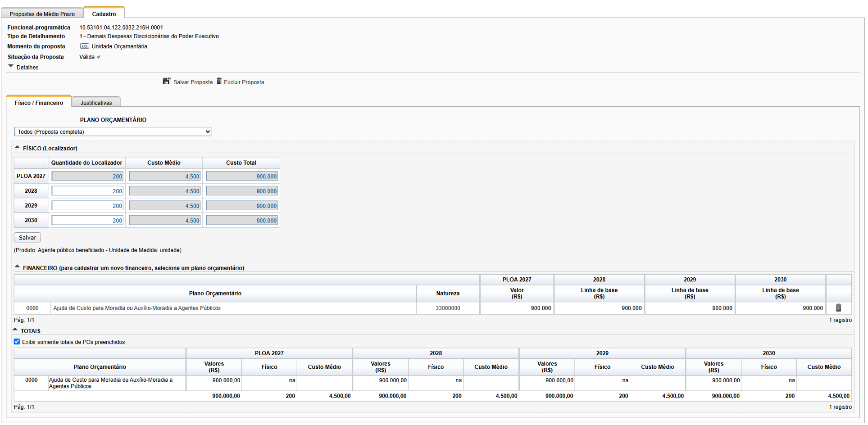Click the 2030 Custo Médio header in Totais
Viewport: 868px width, 425px height.
(x=824, y=367)
